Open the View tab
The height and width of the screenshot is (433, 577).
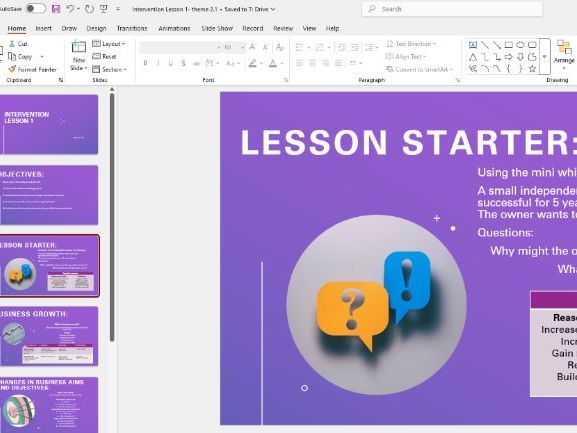pyautogui.click(x=309, y=28)
